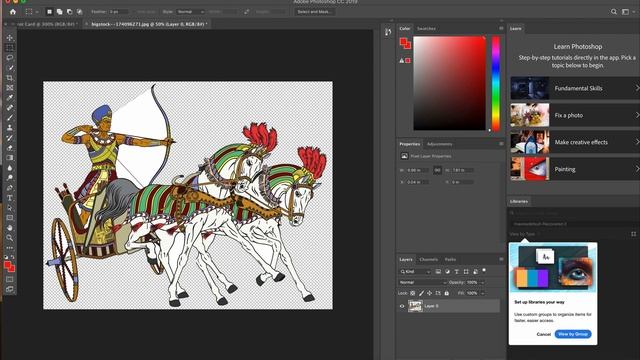The height and width of the screenshot is (360, 640).
Task: Toggle lock all for the layer
Action: pyautogui.click(x=447, y=293)
